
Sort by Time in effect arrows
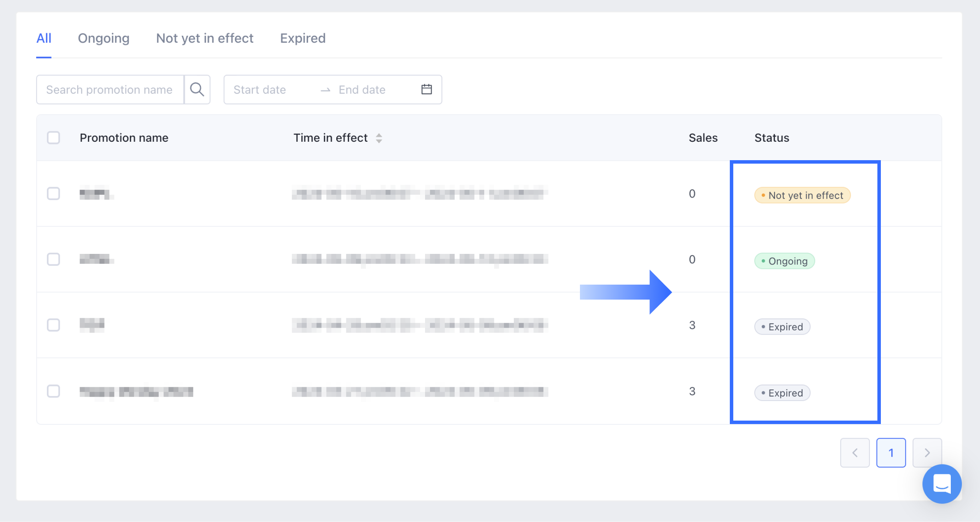pos(379,138)
